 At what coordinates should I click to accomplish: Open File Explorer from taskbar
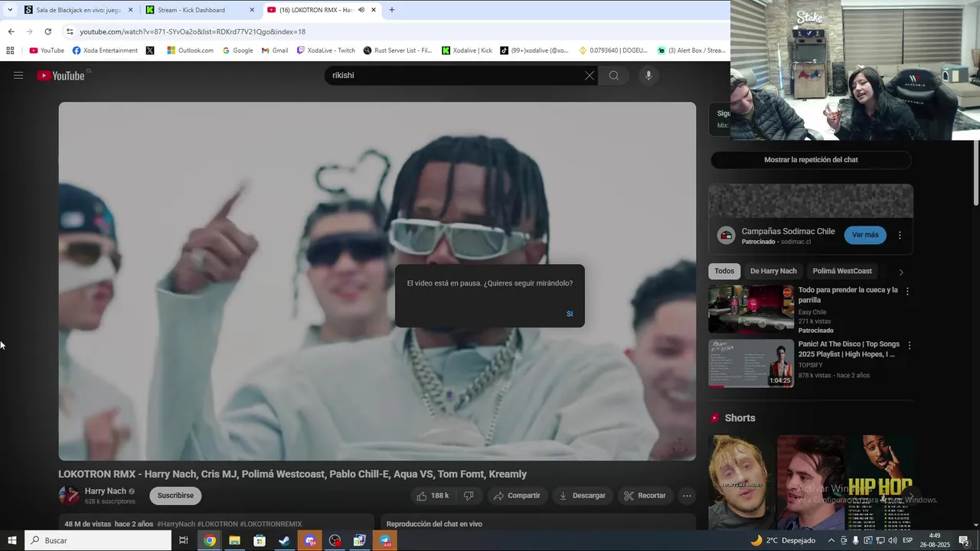pyautogui.click(x=234, y=540)
